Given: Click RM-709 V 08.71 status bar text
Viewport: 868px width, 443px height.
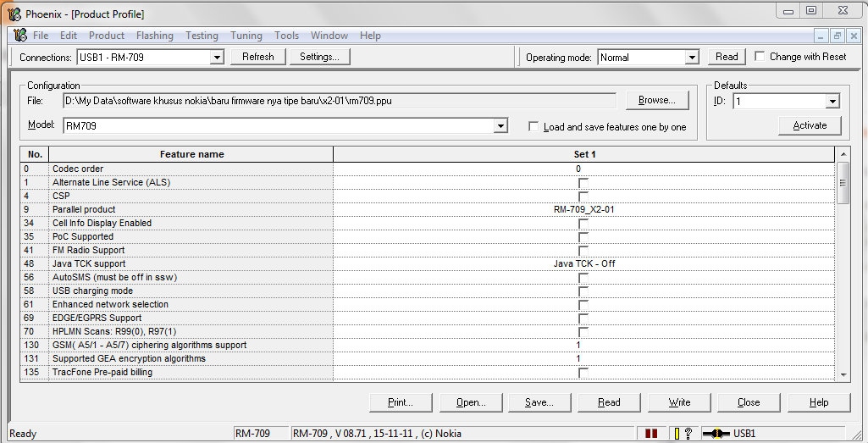Looking at the screenshot, I should pos(377,434).
